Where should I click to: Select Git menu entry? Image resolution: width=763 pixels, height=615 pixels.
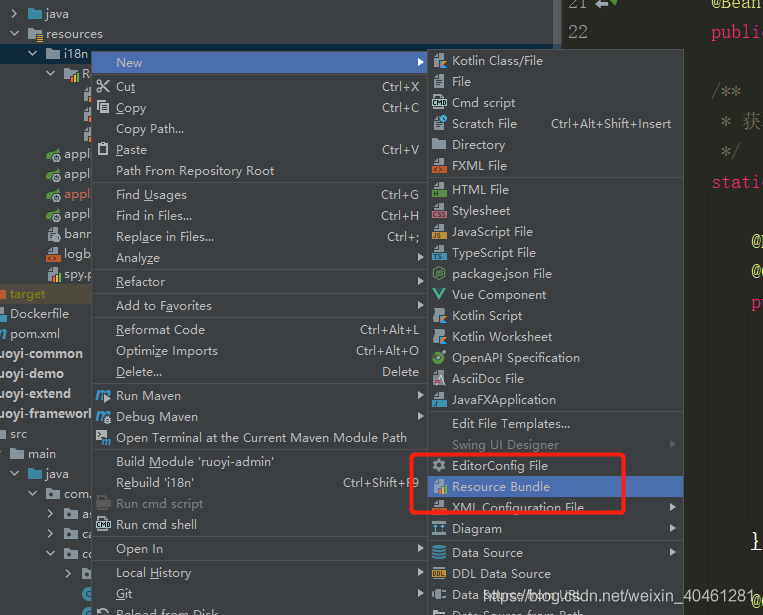[259, 594]
